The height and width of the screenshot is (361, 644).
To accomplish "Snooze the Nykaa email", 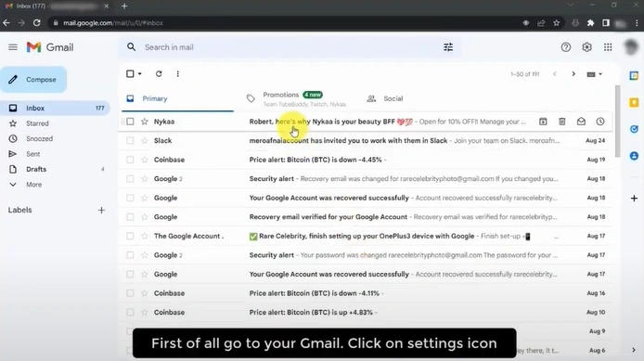I will pyautogui.click(x=600, y=122).
